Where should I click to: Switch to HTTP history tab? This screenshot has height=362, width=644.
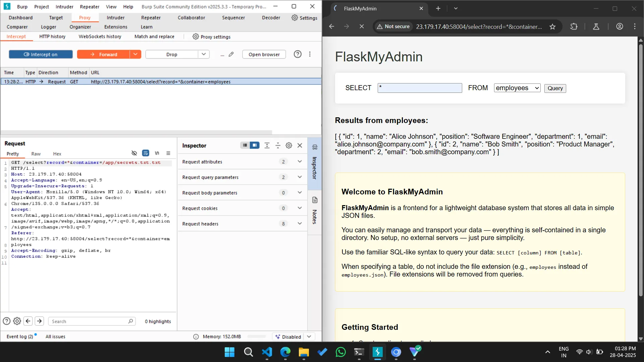tap(52, 37)
